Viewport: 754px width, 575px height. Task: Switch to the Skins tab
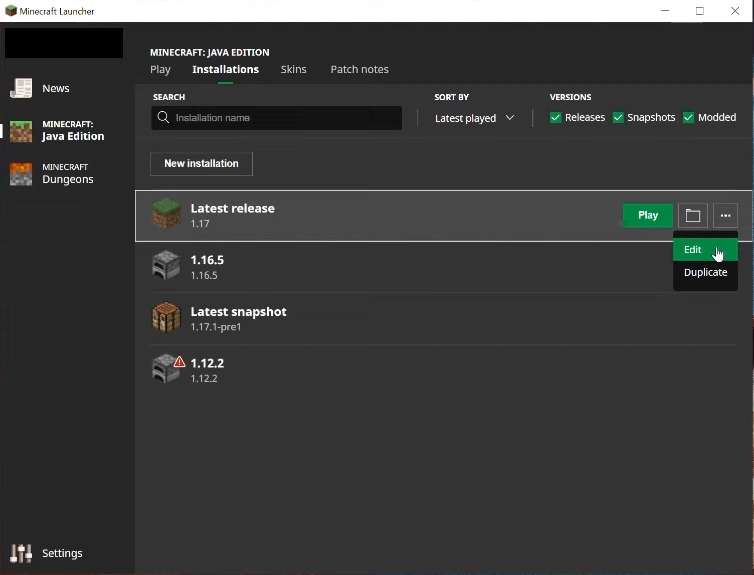(x=293, y=69)
